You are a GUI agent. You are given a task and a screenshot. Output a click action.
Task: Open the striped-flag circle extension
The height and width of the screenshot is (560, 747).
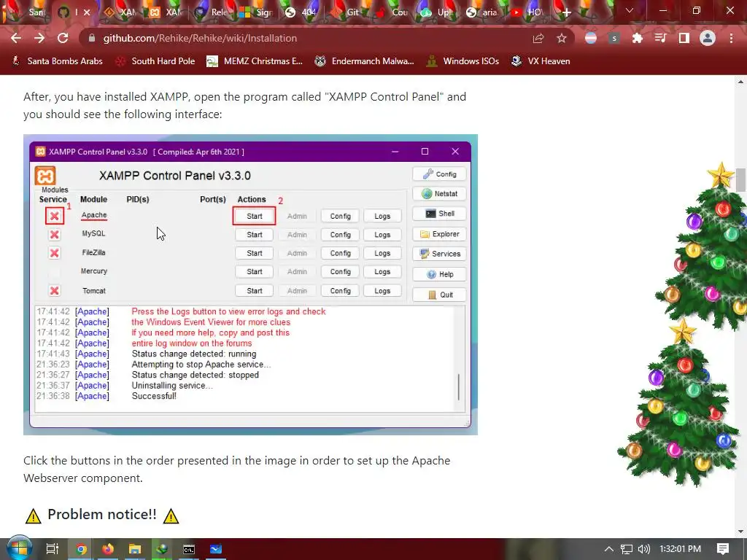591,38
